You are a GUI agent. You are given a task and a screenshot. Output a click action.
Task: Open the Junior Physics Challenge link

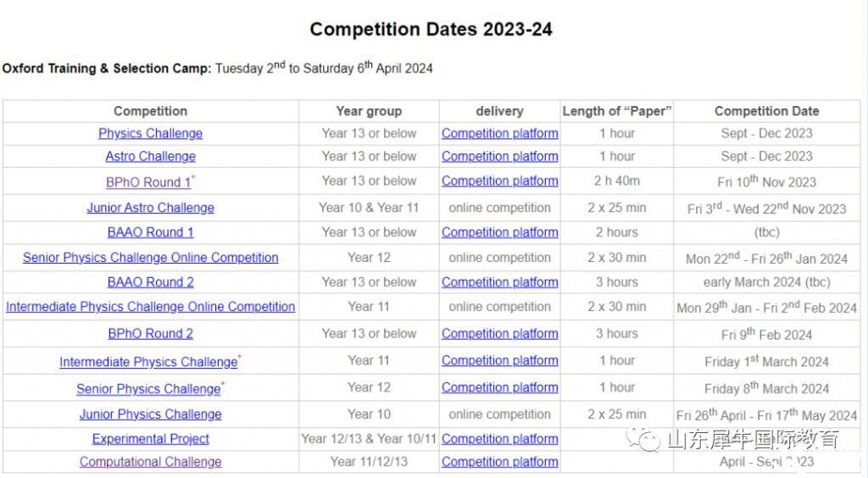point(150,414)
